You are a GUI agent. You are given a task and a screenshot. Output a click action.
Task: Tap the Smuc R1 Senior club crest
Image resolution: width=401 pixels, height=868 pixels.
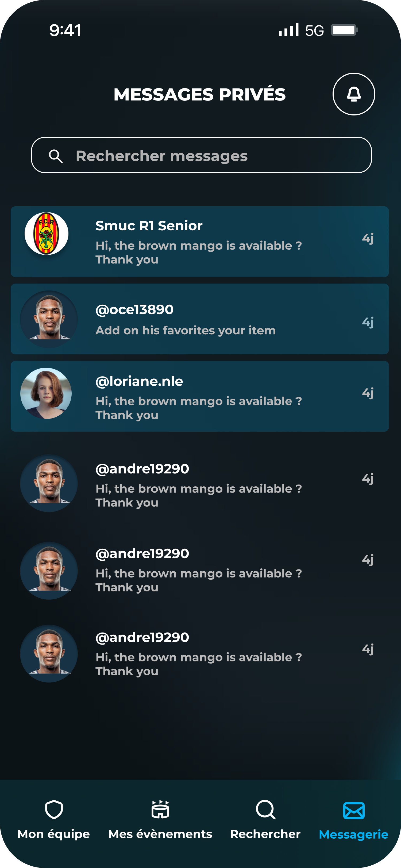pos(47,234)
